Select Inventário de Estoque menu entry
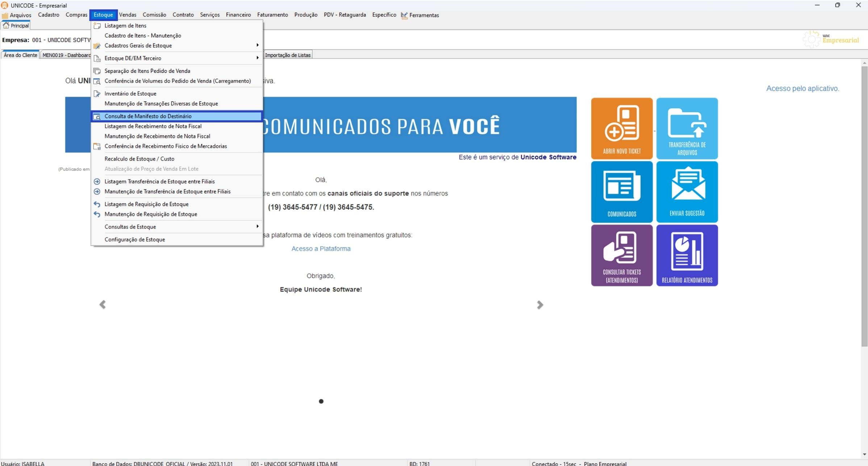This screenshot has width=868, height=466. [130, 93]
